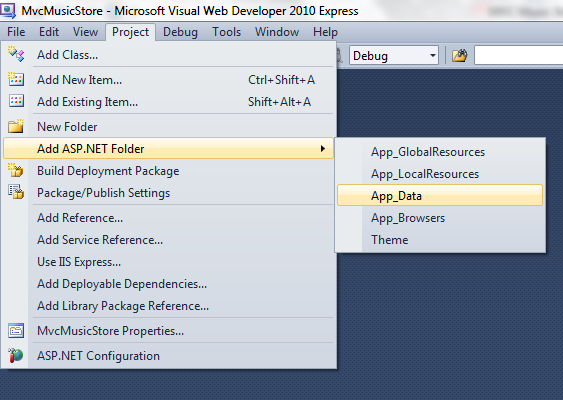Choose Add Library Package Reference... entry
Screen dimensions: 563x400
pyautogui.click(x=168, y=306)
